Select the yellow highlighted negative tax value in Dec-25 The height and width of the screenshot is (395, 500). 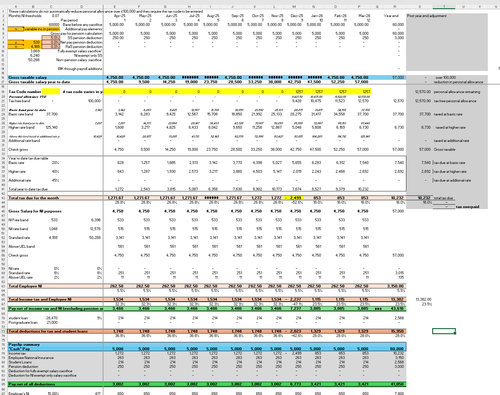[294, 198]
